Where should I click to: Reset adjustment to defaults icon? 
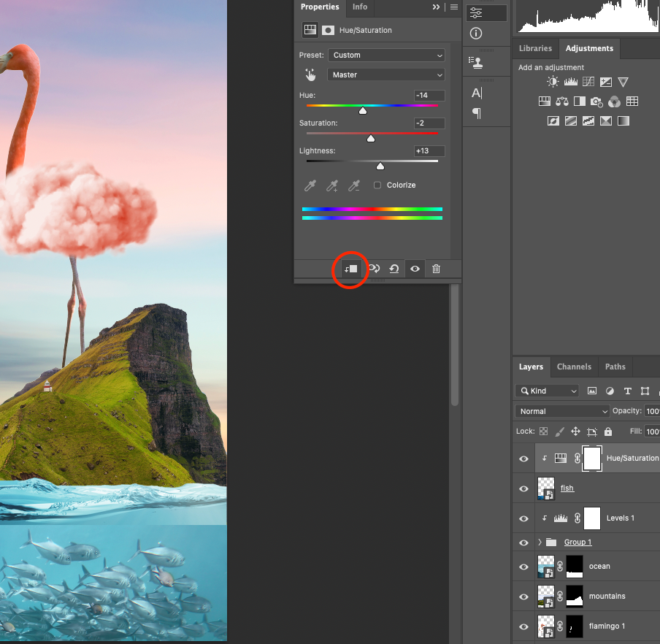point(394,269)
